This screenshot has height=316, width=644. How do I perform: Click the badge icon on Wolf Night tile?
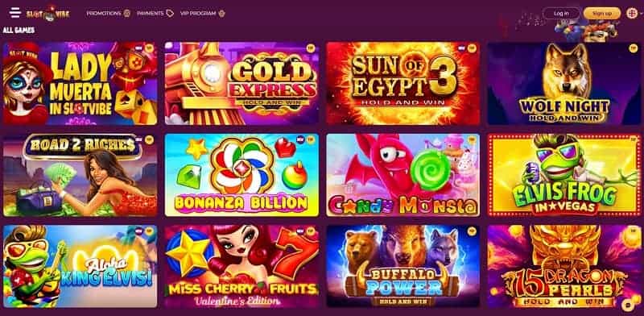[633, 48]
